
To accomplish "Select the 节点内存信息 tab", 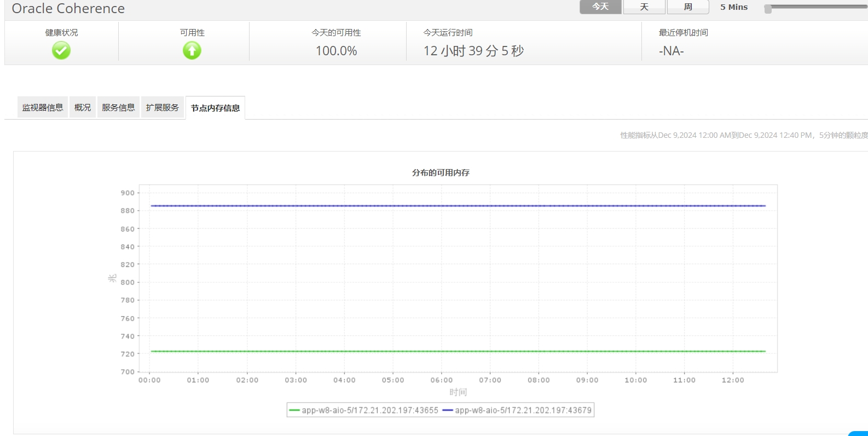I will (x=215, y=108).
